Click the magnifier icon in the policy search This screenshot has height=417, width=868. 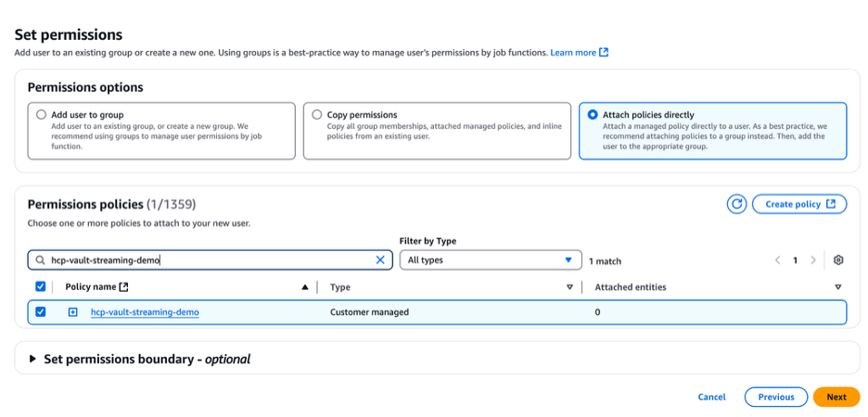tap(40, 260)
